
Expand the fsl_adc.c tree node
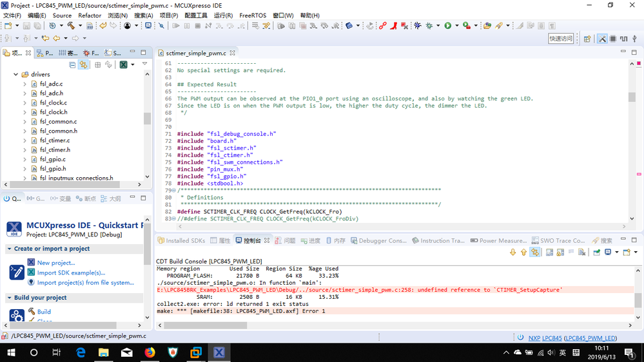tap(24, 84)
